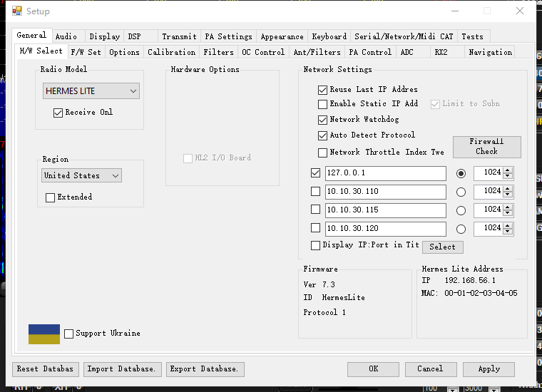Toggle the Receive Only checkbox
The width and height of the screenshot is (542, 392).
click(x=58, y=113)
